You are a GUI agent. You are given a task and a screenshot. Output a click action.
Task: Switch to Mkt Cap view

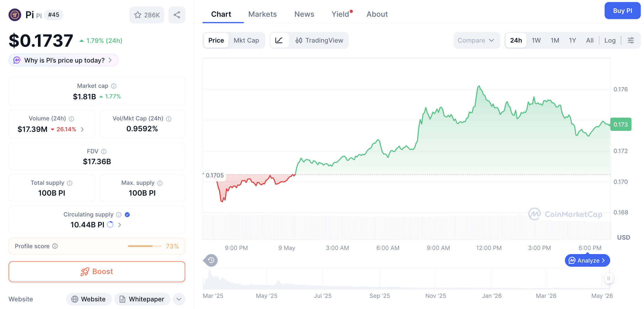click(246, 40)
